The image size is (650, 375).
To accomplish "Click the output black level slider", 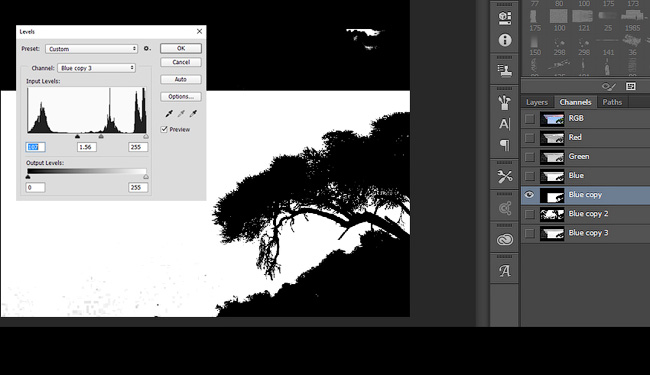I will click(x=28, y=177).
